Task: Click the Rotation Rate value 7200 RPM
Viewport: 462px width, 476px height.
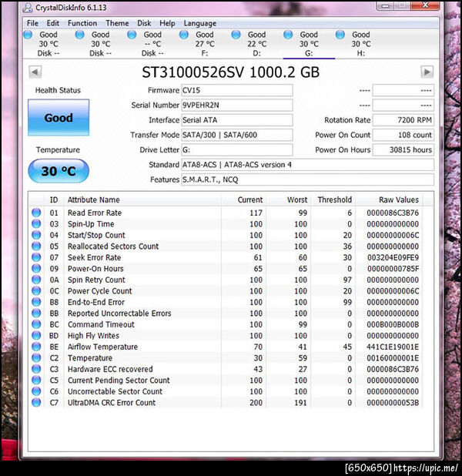Action: coord(403,120)
